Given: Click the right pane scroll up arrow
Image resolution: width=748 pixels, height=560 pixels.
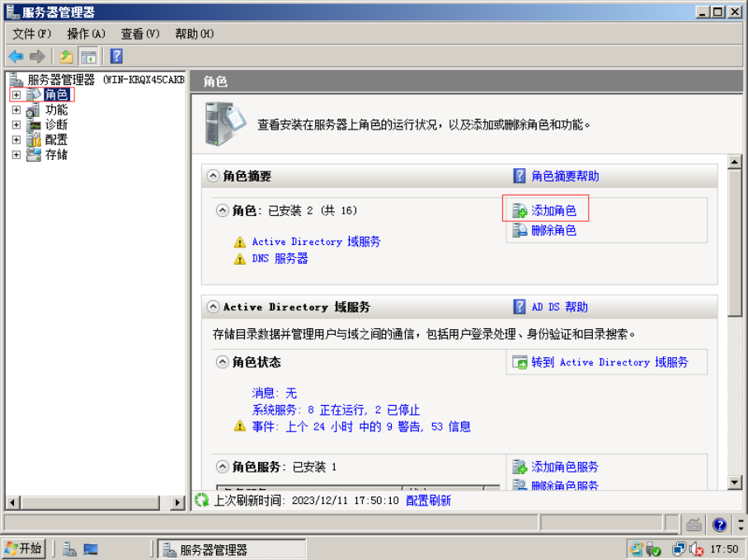Looking at the screenshot, I should pos(735,162).
